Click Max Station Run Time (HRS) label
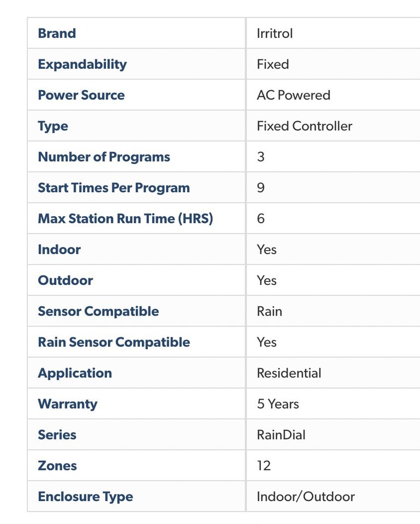The height and width of the screenshot is (524, 420). pyautogui.click(x=125, y=219)
